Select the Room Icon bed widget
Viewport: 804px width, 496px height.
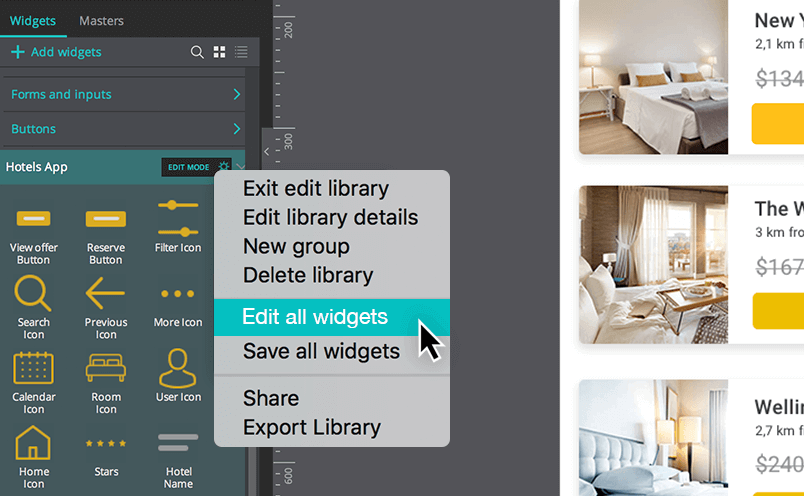coord(106,383)
